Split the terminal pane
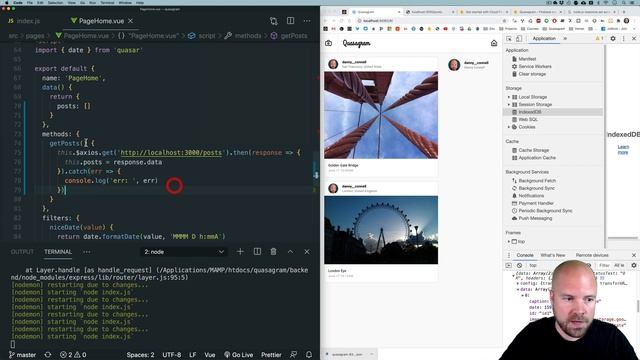 [x=257, y=252]
